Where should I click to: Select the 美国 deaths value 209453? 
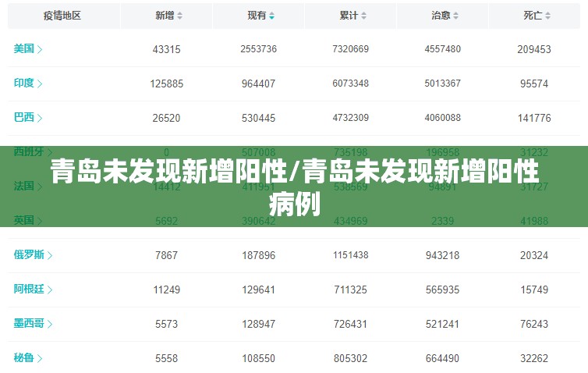point(534,49)
